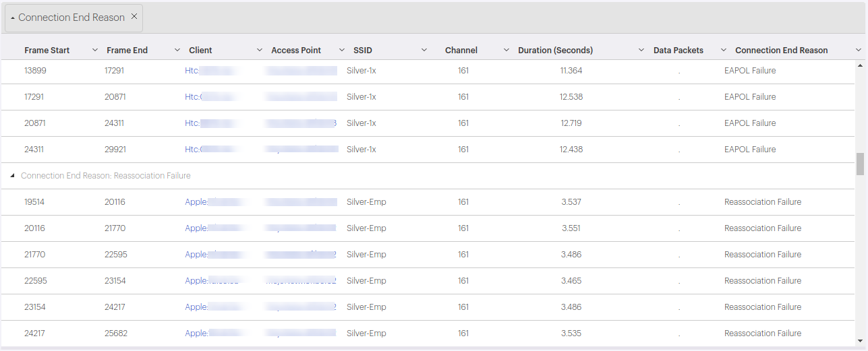Open the Channel column menu chevron

[x=507, y=51]
